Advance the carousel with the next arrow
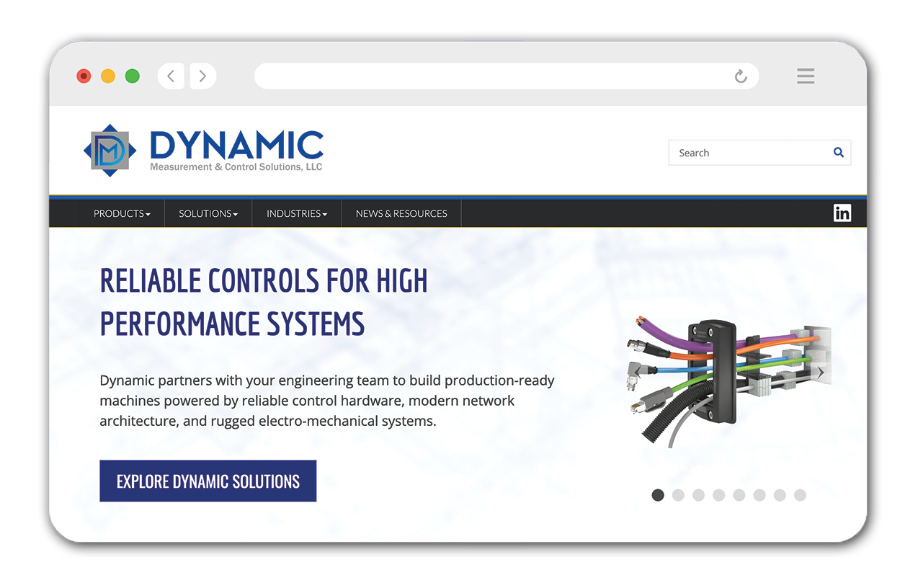The width and height of the screenshot is (918, 588). [x=821, y=373]
